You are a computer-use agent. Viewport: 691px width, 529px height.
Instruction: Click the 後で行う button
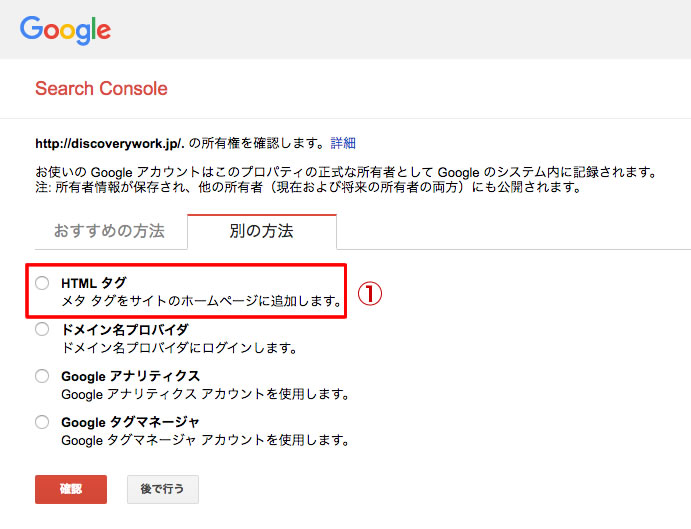tap(162, 489)
